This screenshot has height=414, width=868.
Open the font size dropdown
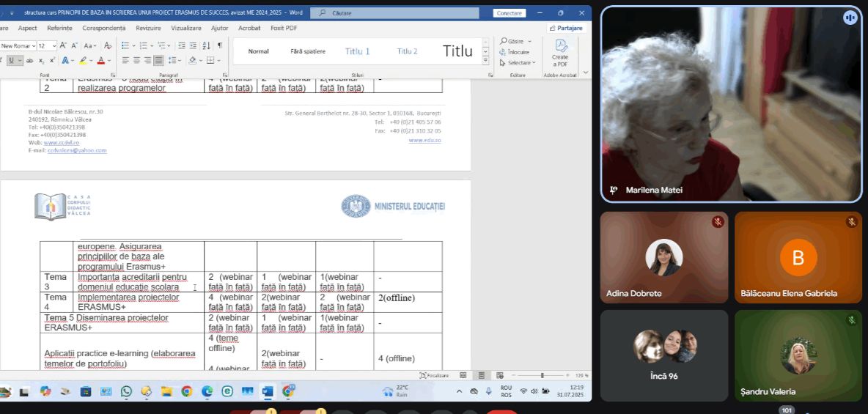click(x=53, y=45)
